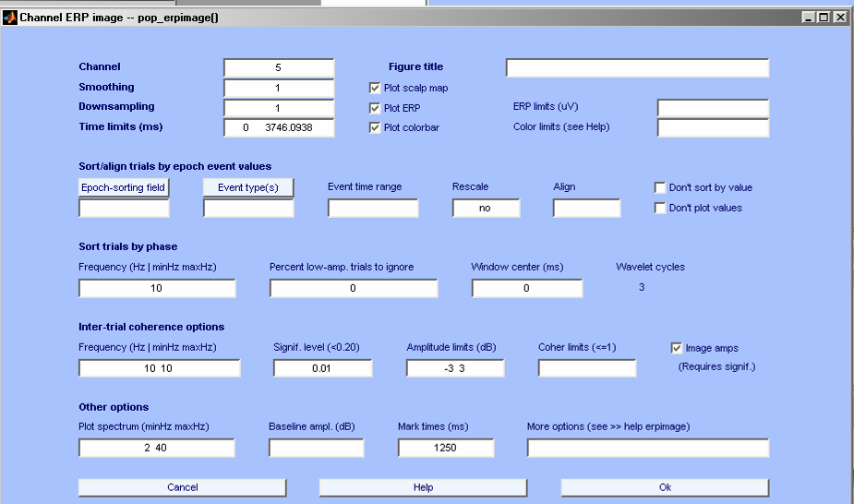Enable Don't plot values checkbox
854x504 pixels.
[659, 208]
